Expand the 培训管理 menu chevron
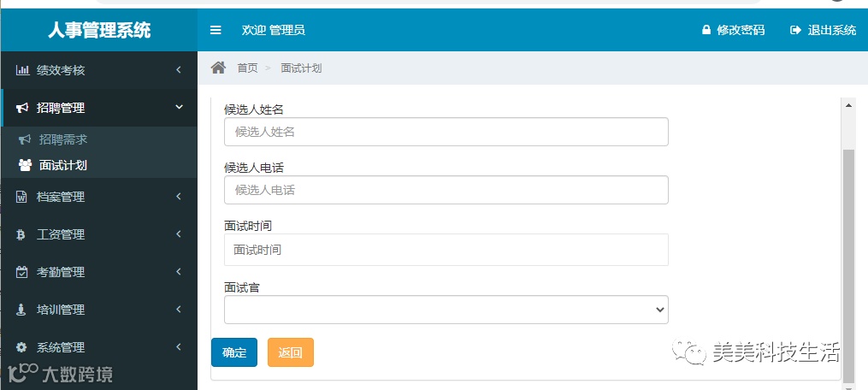Screen dimensions: 868x390 [178, 309]
